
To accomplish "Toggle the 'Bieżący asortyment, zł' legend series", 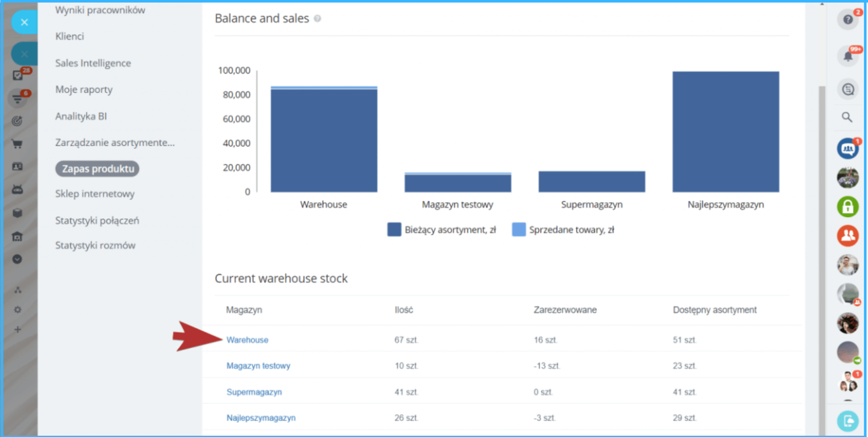I will (x=442, y=230).
